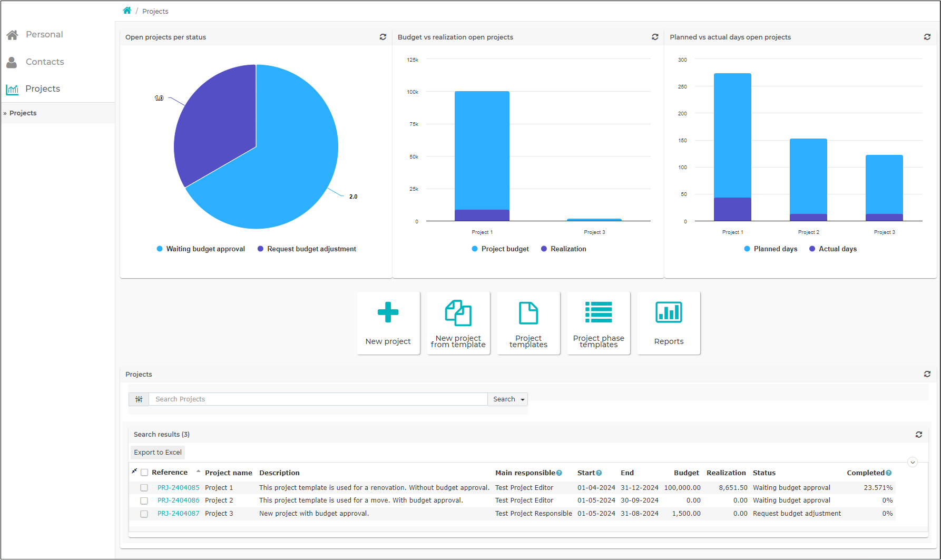Toggle Actual days legend item
The width and height of the screenshot is (941, 560).
pos(833,249)
